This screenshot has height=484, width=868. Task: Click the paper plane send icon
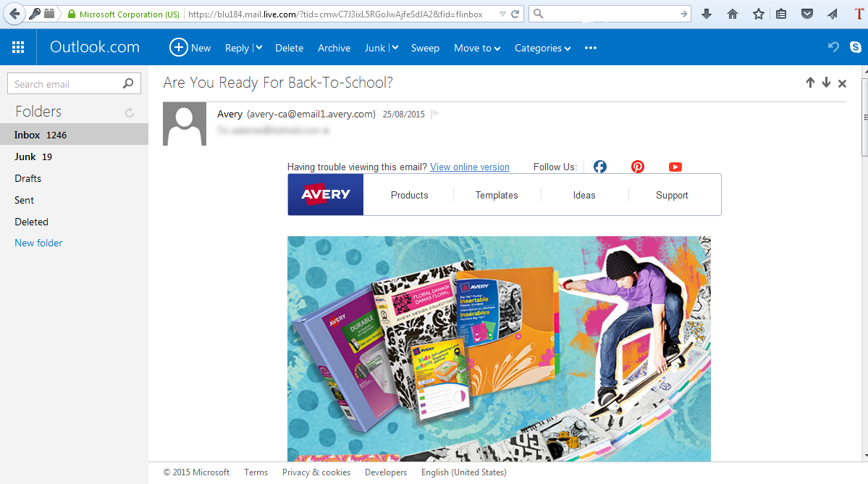833,14
